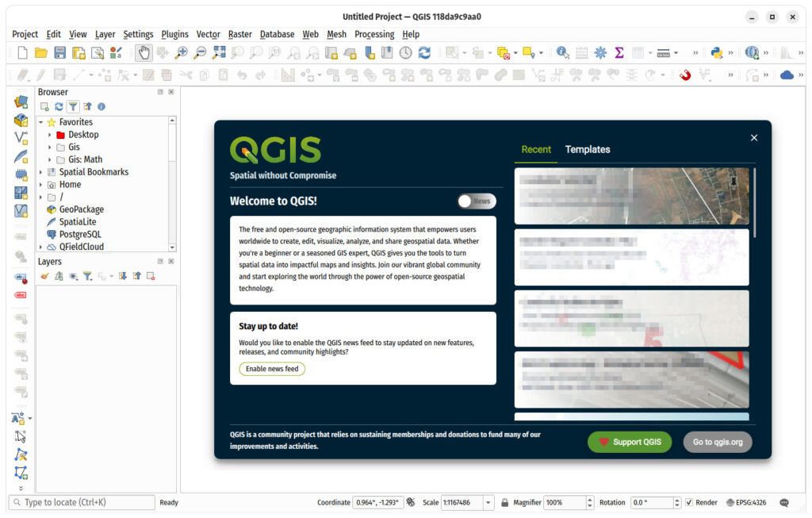The image size is (812, 518).
Task: Select the Pan Map hand tool
Action: pos(144,52)
